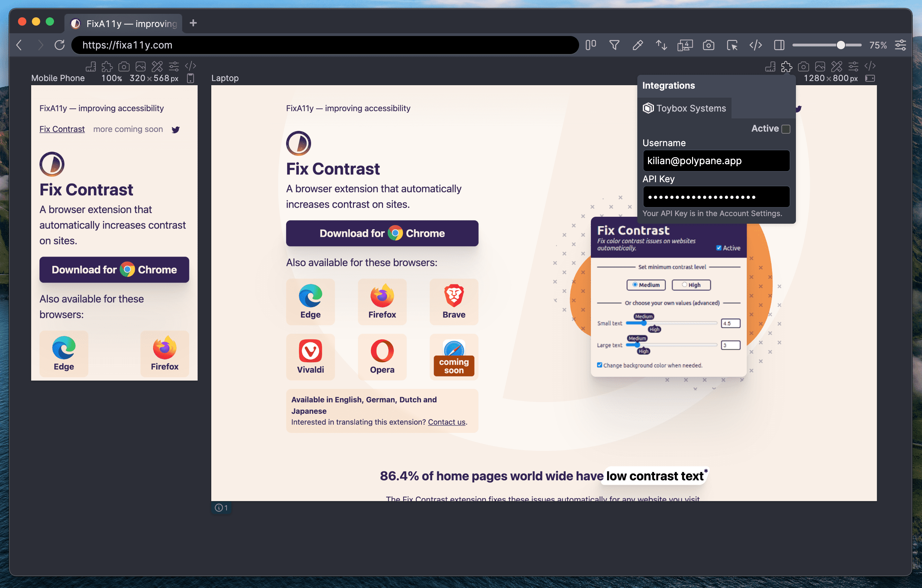
Task: Click pencil-ruler debug icon above Laptop pane
Action: pyautogui.click(x=836, y=66)
